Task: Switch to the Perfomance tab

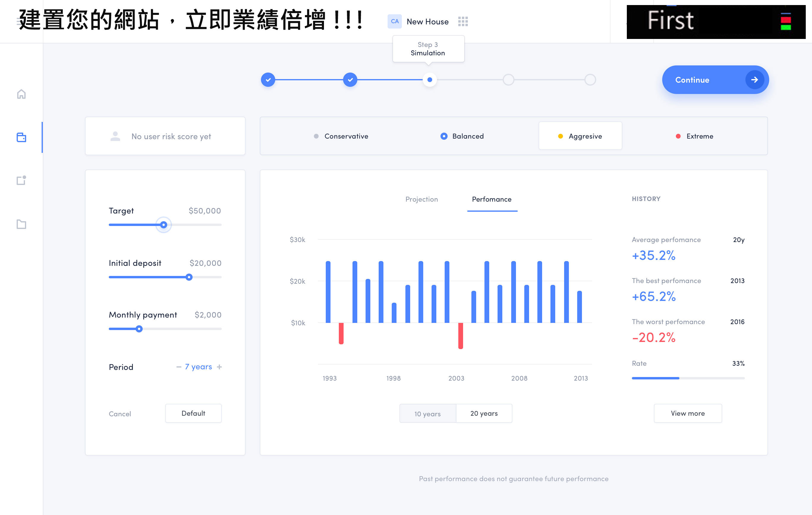Action: click(x=492, y=199)
